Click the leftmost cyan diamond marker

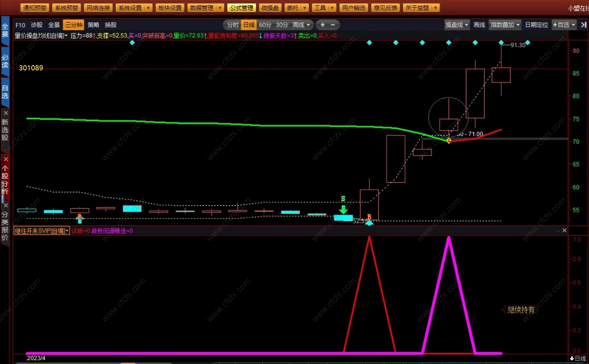[x=132, y=43]
